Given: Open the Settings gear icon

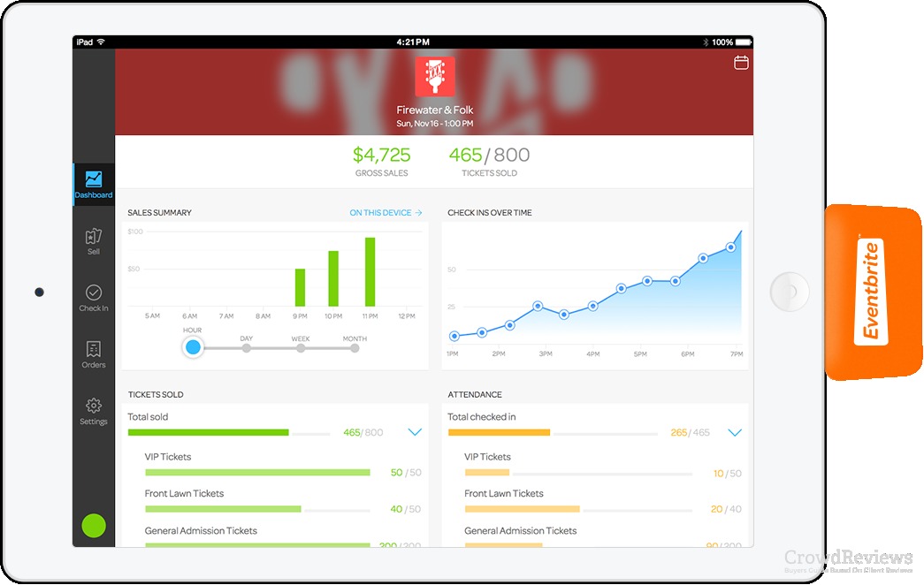Looking at the screenshot, I should (93, 407).
